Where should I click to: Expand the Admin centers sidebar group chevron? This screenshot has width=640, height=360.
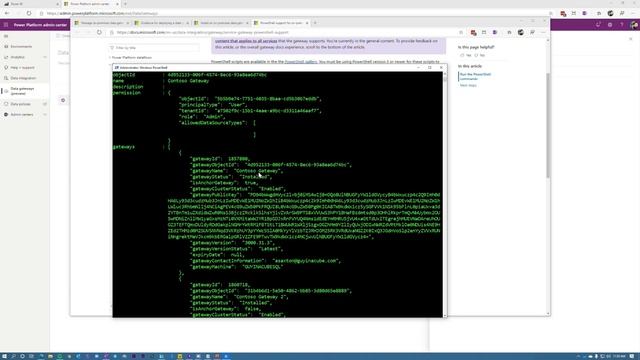pos(45,115)
